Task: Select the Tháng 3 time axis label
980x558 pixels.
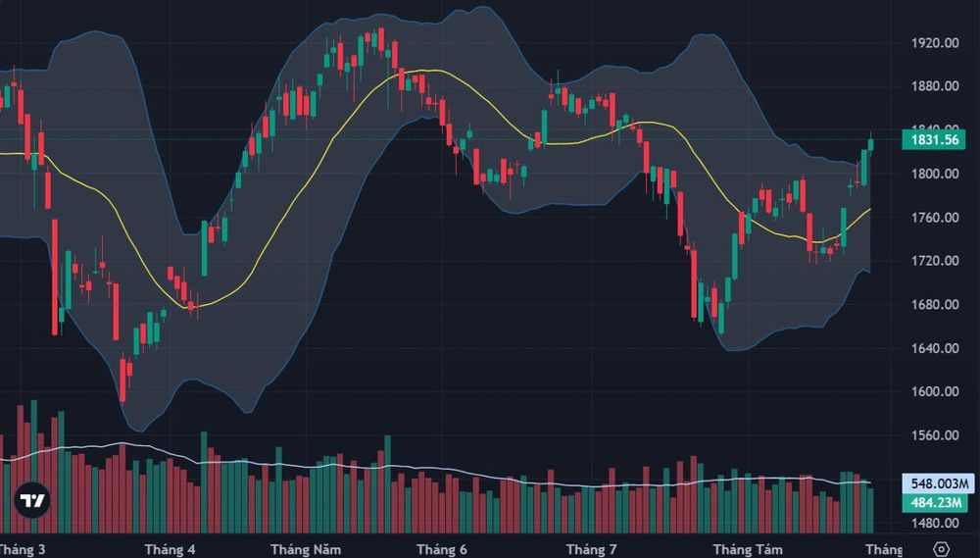Action: point(23,550)
